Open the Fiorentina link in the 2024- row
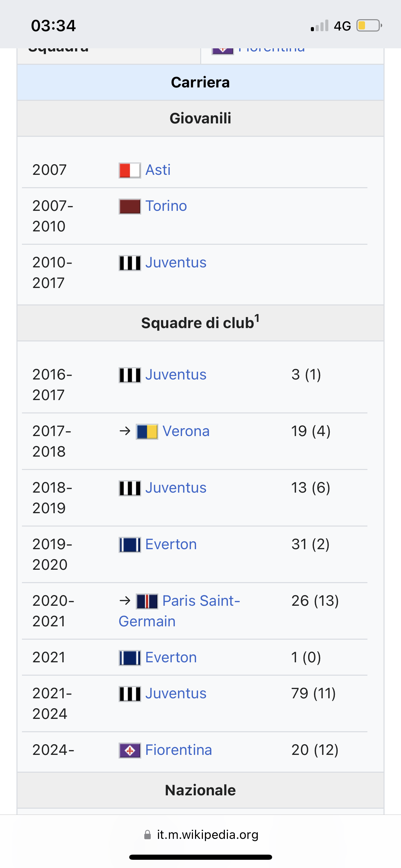Screen dimensions: 401x868 point(179,750)
